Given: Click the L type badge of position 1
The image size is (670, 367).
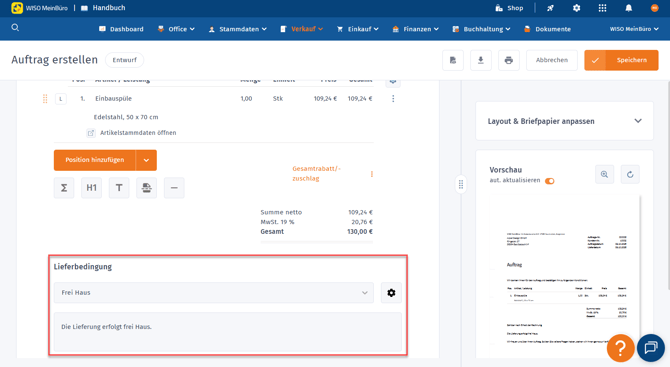Looking at the screenshot, I should pyautogui.click(x=61, y=99).
